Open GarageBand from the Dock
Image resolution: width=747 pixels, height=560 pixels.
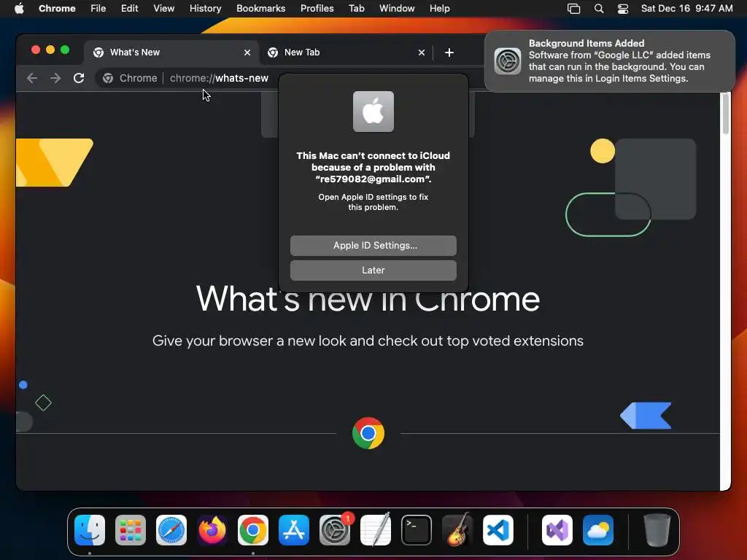(x=457, y=530)
